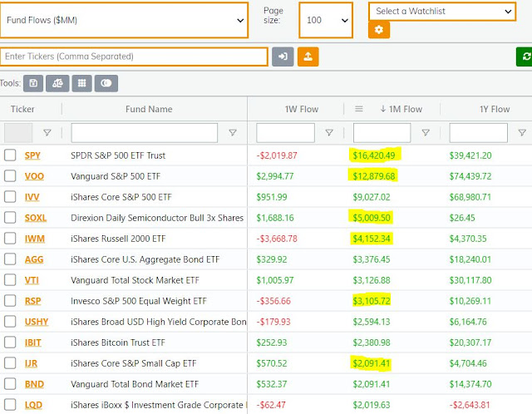The image size is (532, 414).
Task: Click the import tickers arrow button
Action: [283, 57]
